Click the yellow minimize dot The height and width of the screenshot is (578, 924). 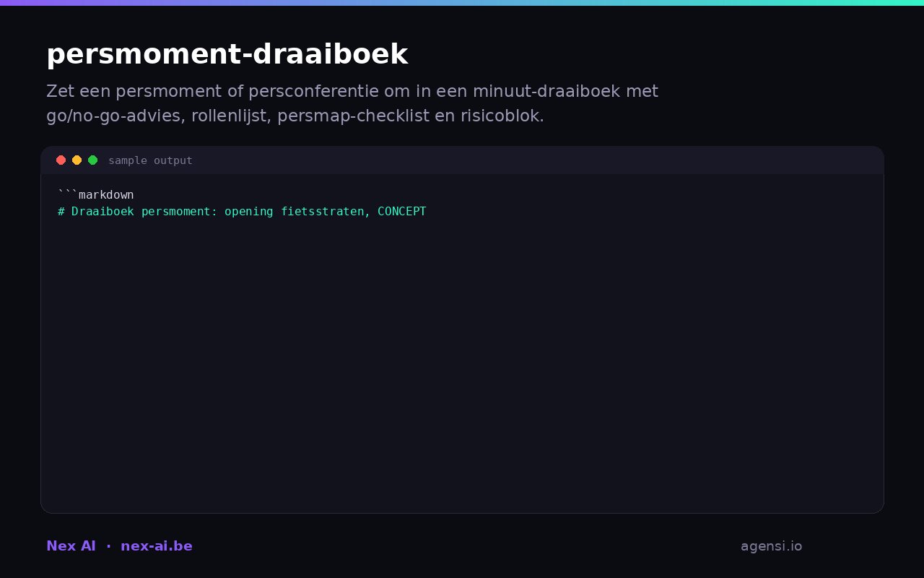[x=77, y=160]
